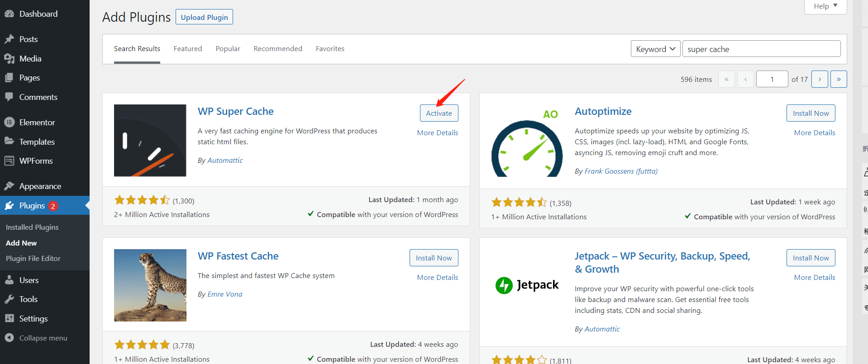The width and height of the screenshot is (868, 364).
Task: Open the Dashboard gauge icon
Action: [x=10, y=14]
